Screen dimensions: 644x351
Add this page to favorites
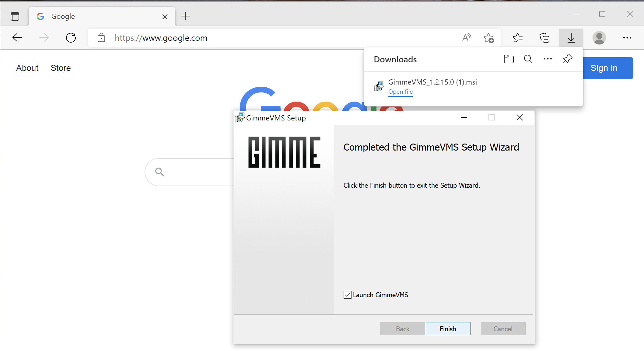pos(488,38)
